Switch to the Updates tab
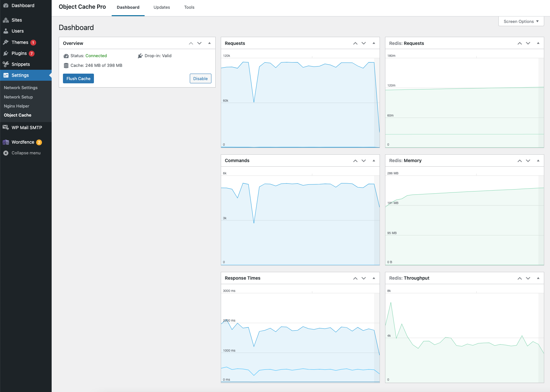The width and height of the screenshot is (550, 392). click(x=162, y=7)
